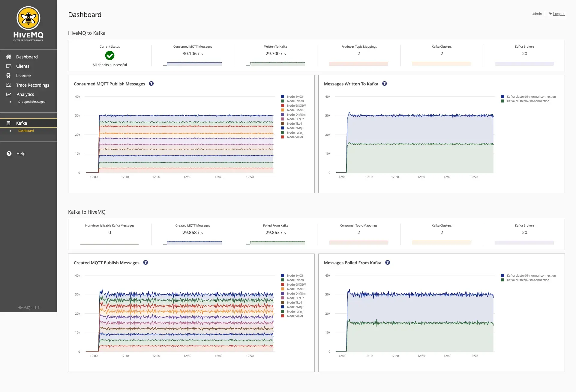Toggle cluster01-normal-connection in Polled From Kafka legend
Viewport: 576px width, 392px height.
528,275
